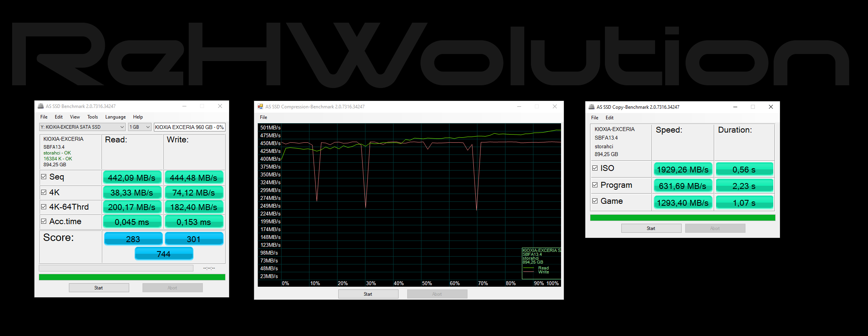
Task: Click the read score 283
Action: 133,239
